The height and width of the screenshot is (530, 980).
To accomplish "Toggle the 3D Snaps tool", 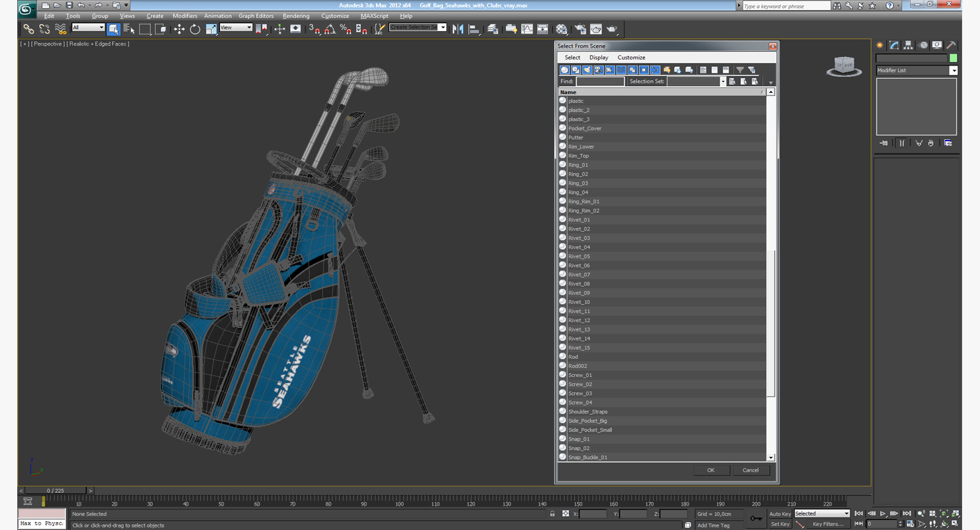I will 315,29.
